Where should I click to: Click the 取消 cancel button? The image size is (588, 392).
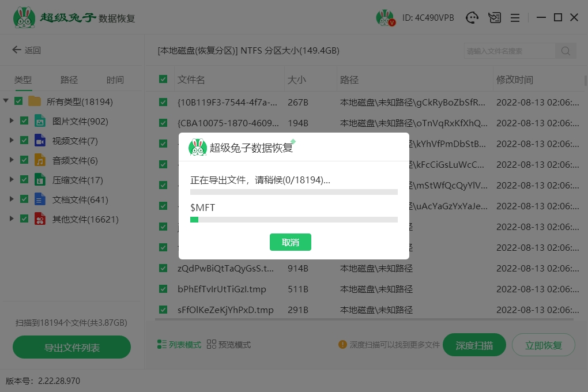(291, 242)
